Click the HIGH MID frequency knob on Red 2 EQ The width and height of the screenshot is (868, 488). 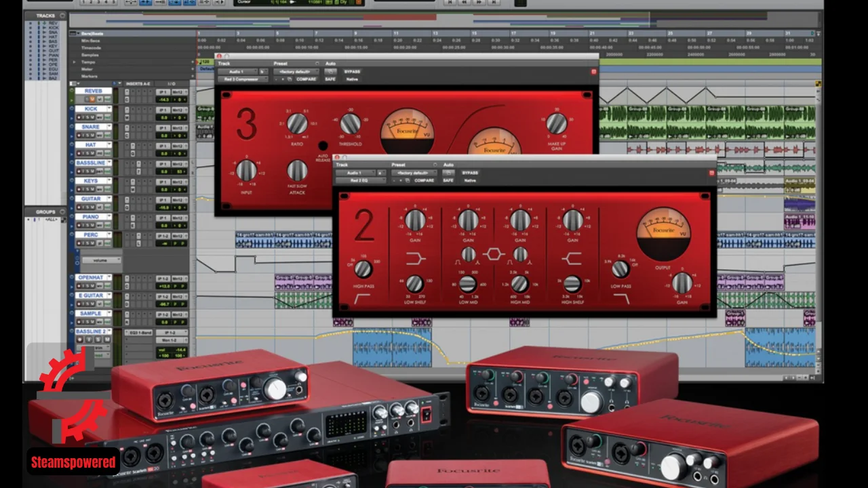coord(520,283)
